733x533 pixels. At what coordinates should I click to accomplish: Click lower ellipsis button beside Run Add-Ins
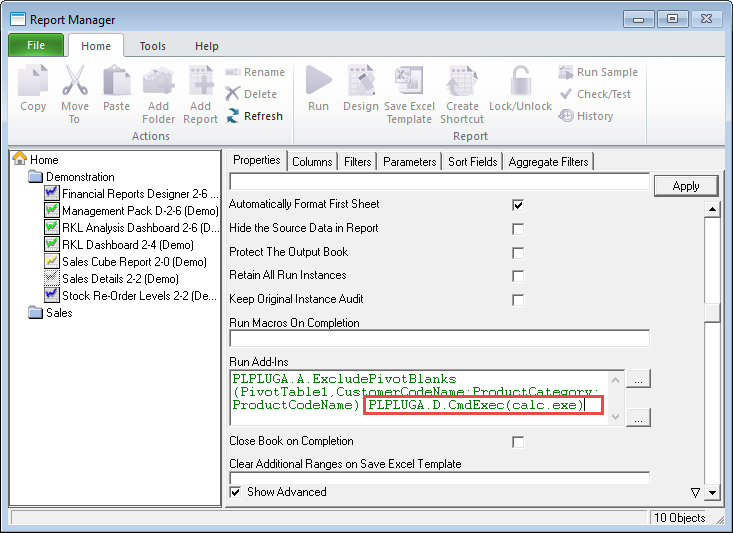pyautogui.click(x=638, y=418)
